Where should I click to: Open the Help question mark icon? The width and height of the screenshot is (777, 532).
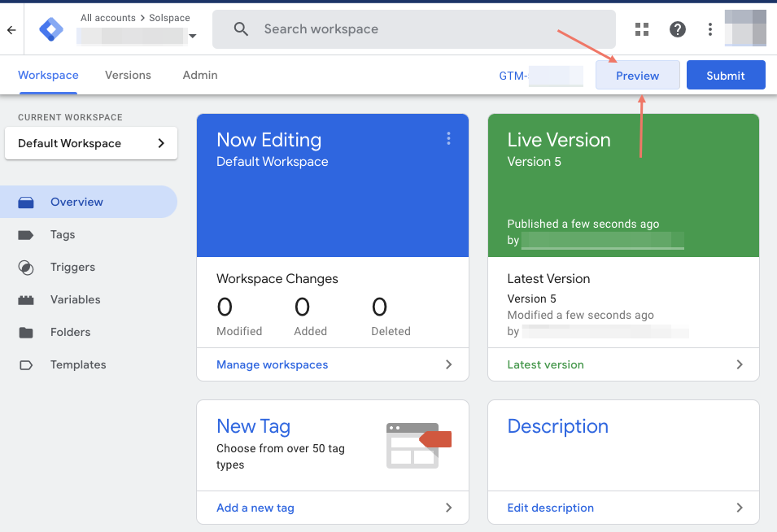pyautogui.click(x=677, y=29)
